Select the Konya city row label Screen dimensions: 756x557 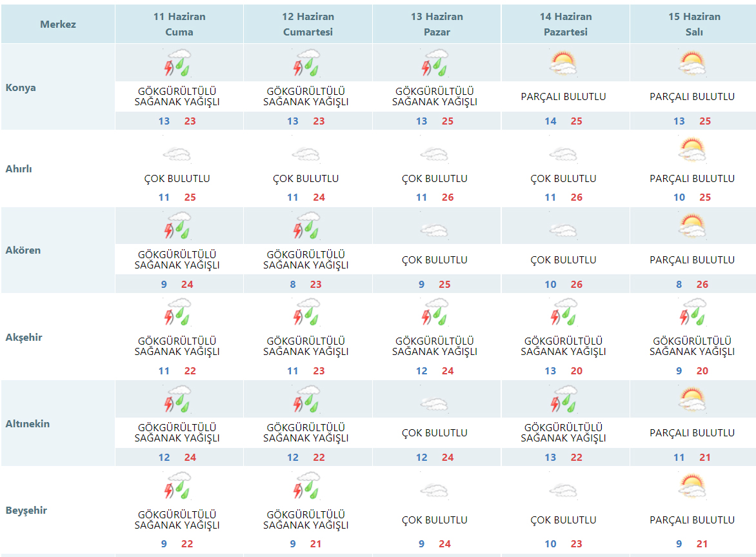click(21, 88)
